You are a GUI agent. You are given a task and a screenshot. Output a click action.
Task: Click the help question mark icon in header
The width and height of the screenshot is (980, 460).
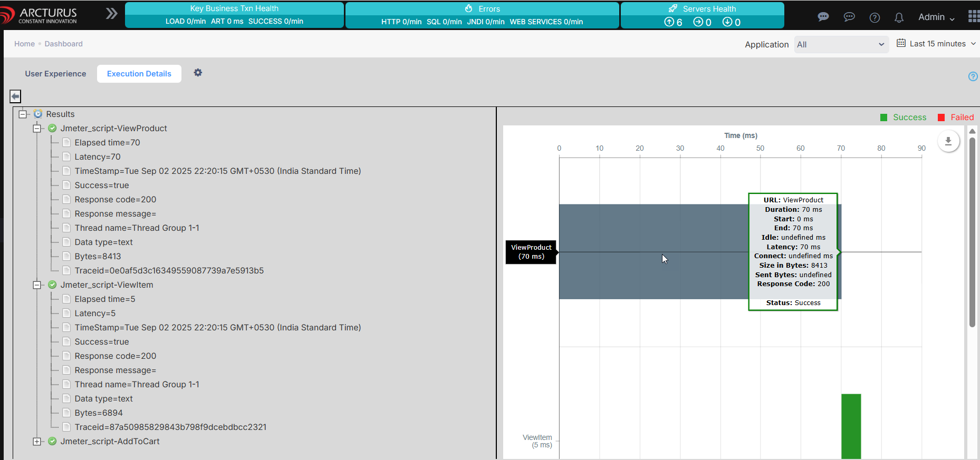pos(875,17)
